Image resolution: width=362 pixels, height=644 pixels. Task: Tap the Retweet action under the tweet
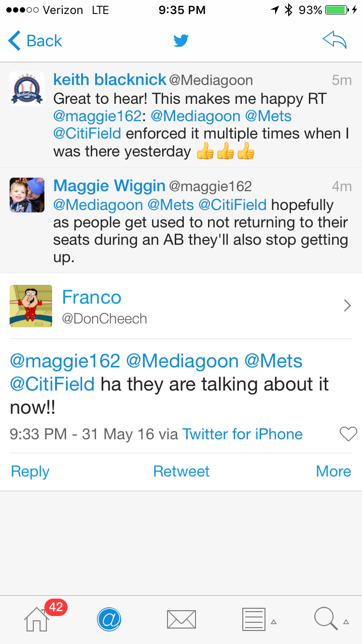click(x=181, y=471)
